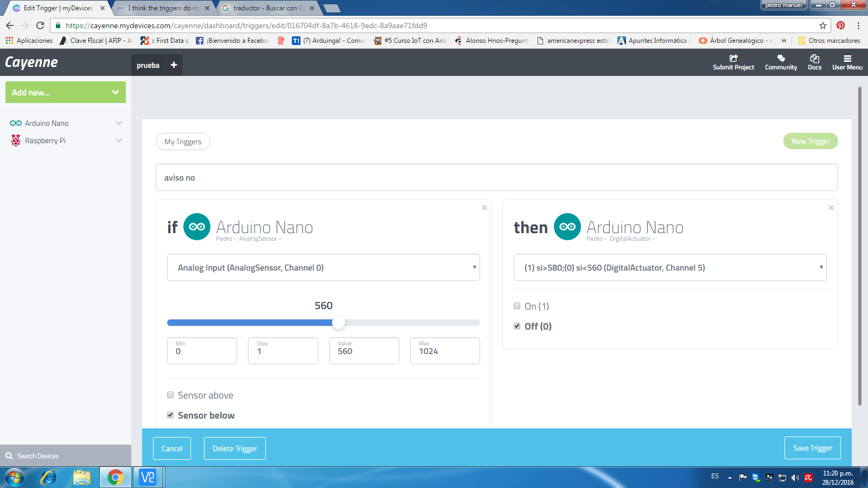868x488 pixels.
Task: Click the browser back arrow
Action: coord(10,25)
